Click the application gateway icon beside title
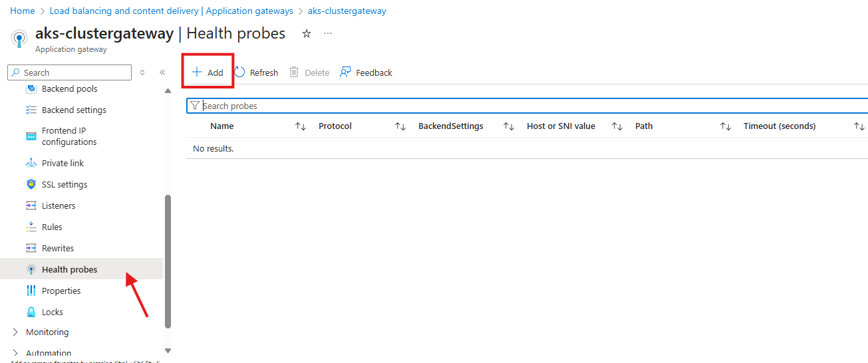The image size is (868, 363). [x=19, y=38]
